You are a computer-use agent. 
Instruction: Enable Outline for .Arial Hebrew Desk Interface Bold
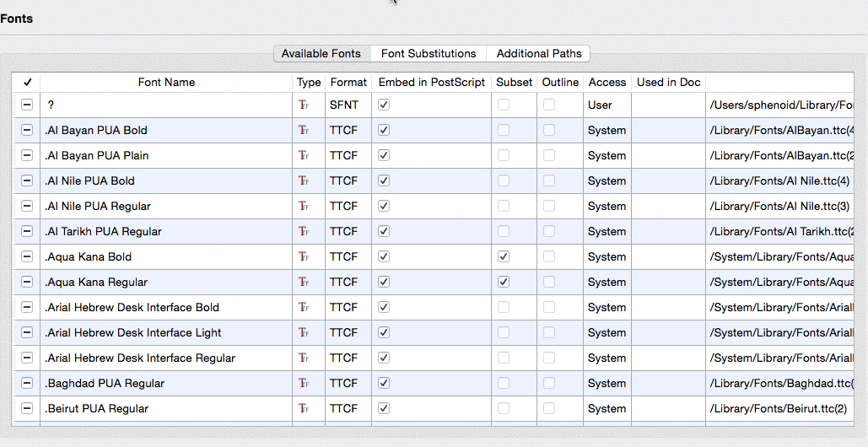tap(549, 307)
